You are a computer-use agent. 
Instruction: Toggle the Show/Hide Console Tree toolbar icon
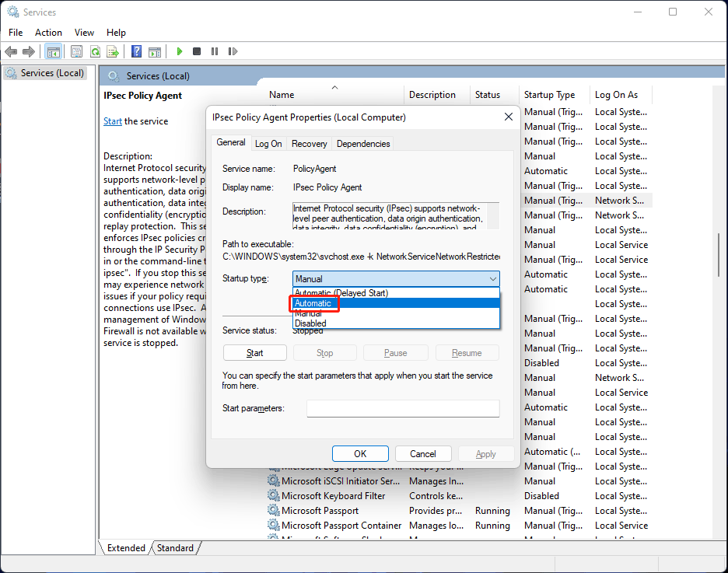[x=54, y=51]
